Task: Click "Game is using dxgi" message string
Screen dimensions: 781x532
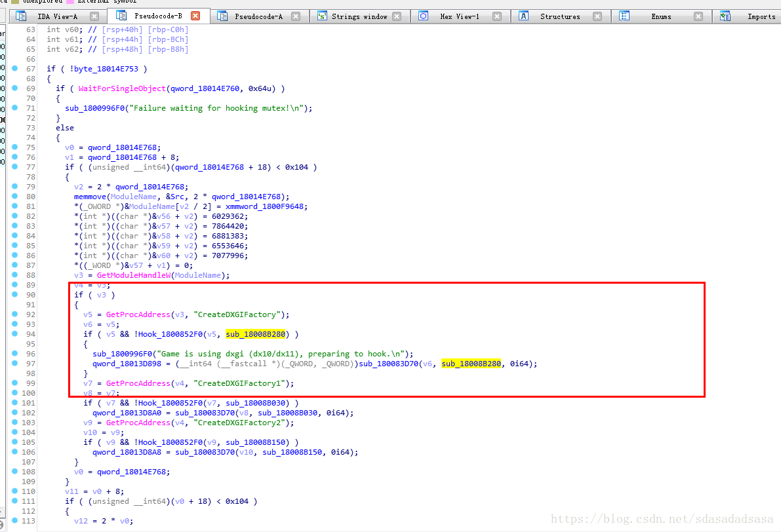Action: [x=281, y=354]
